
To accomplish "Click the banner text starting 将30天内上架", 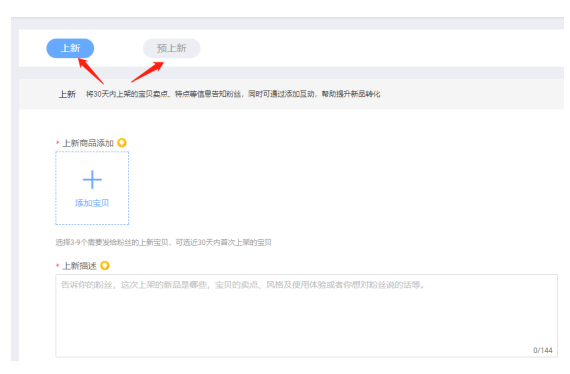I will (233, 94).
